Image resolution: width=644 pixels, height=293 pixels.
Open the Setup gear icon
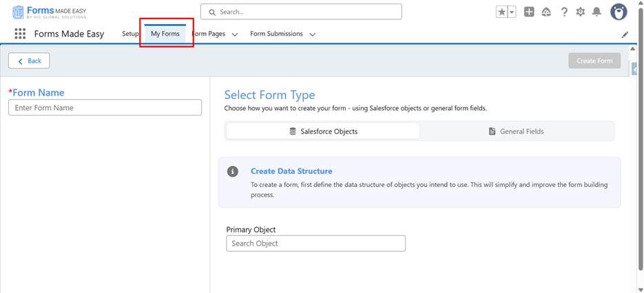(x=581, y=12)
